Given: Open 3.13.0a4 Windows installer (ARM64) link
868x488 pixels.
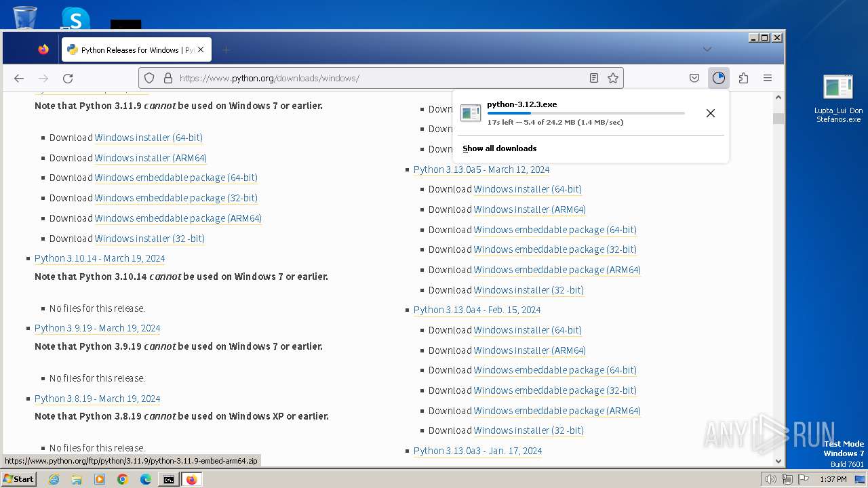Looking at the screenshot, I should coord(530,350).
